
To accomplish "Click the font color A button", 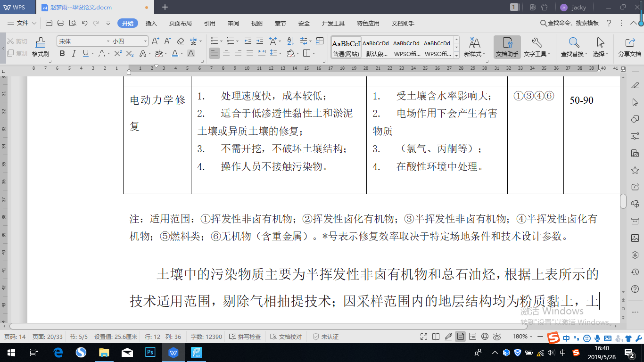I will (x=175, y=54).
